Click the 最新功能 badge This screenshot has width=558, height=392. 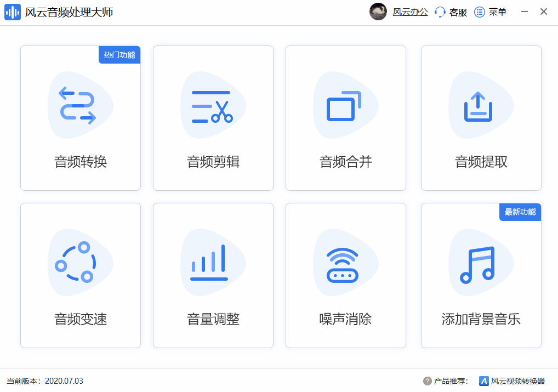[520, 212]
